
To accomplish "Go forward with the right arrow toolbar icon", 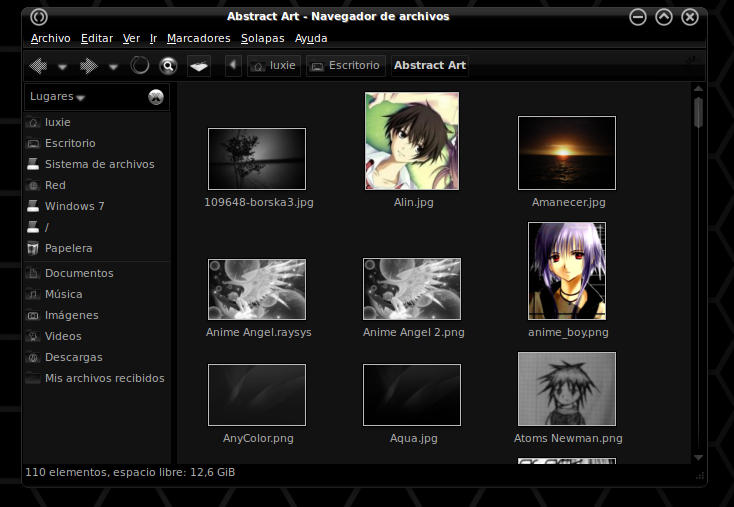I will click(88, 66).
